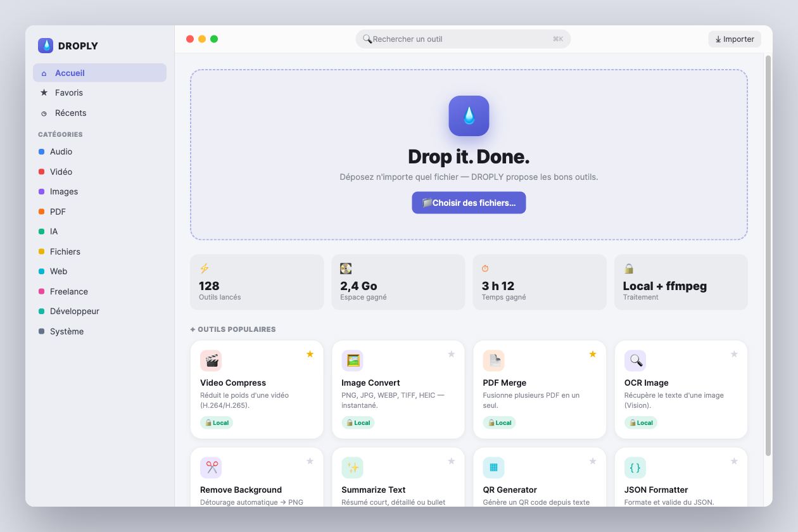Open the Récents section
The image size is (798, 532).
(x=99, y=113)
